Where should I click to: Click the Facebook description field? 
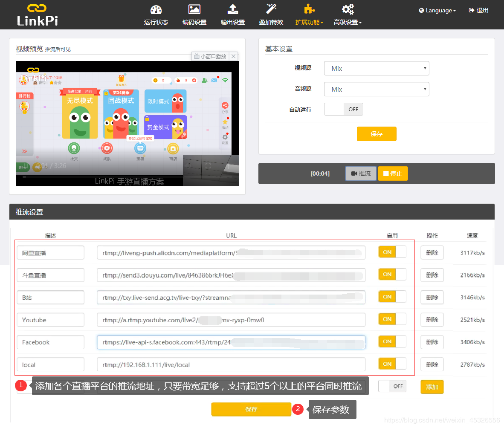pyautogui.click(x=50, y=342)
